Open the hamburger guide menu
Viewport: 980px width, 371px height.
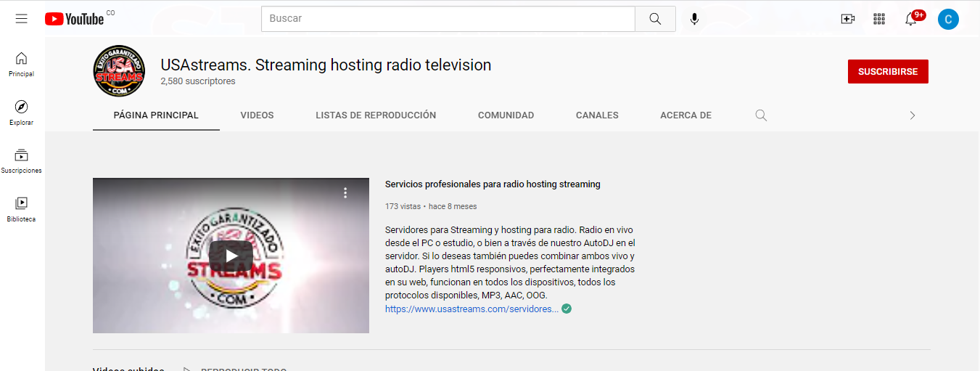click(x=21, y=19)
